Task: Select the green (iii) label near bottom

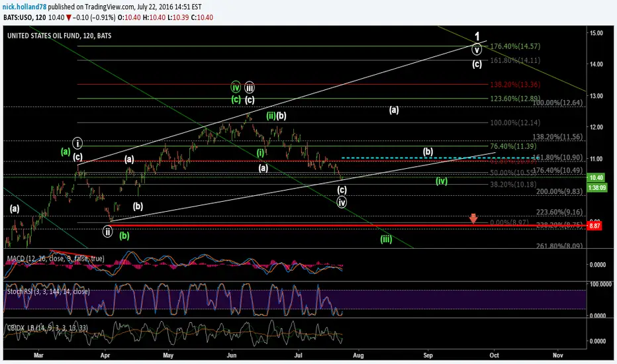Action: click(386, 239)
